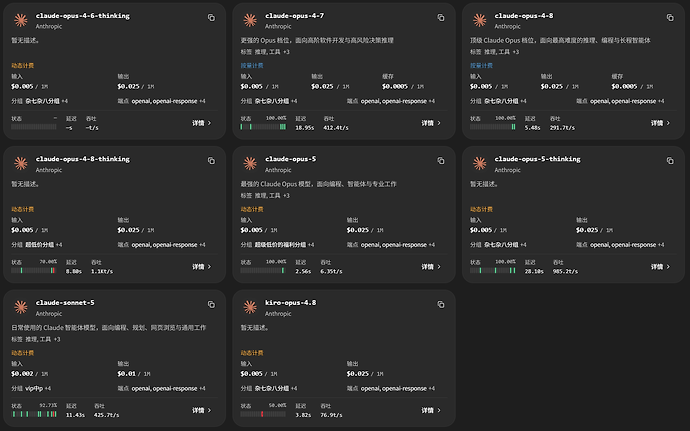Click 按量计费 label on claude-opus-4-8 card

481,66
